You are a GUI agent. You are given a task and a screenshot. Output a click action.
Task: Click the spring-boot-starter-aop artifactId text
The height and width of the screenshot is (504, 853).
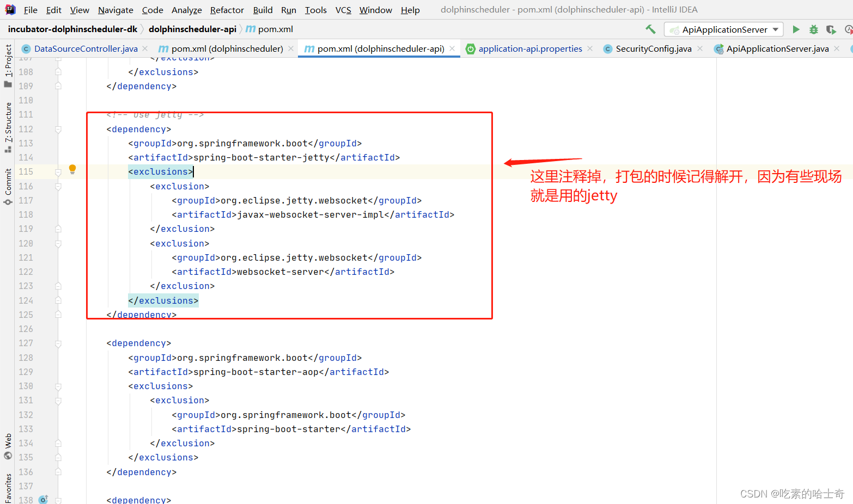[256, 372]
